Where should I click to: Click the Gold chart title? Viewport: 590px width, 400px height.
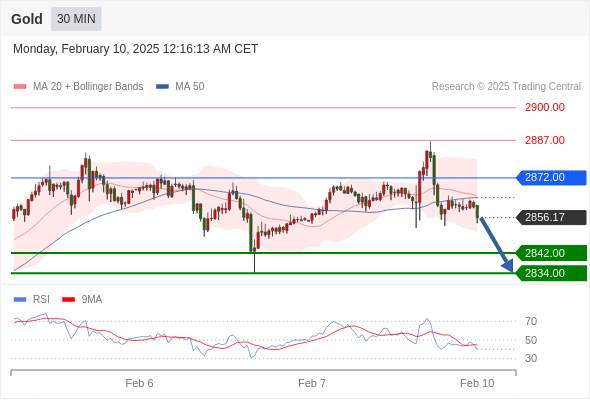(27, 19)
